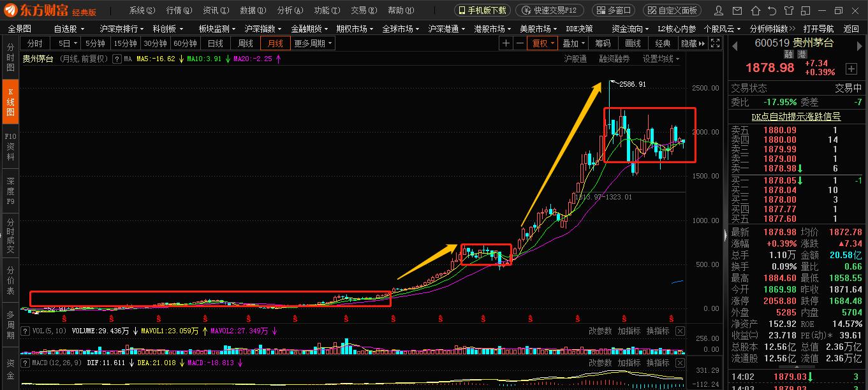Open the 复权 adjustment dropdown
Screen dimensions: 868x390
click(543, 43)
